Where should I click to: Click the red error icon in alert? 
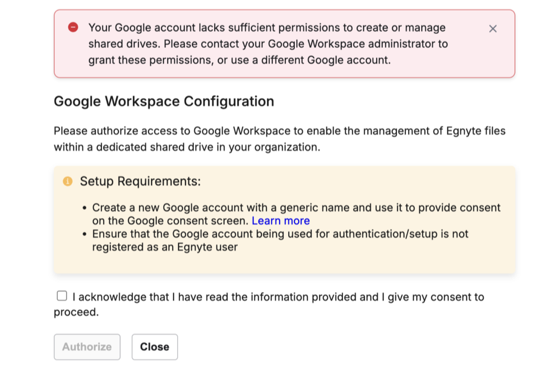(x=73, y=27)
